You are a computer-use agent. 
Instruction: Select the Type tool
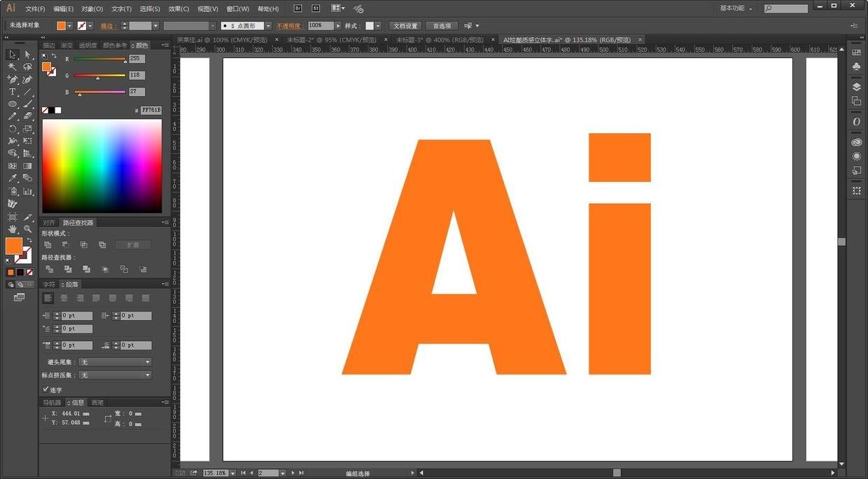click(13, 92)
